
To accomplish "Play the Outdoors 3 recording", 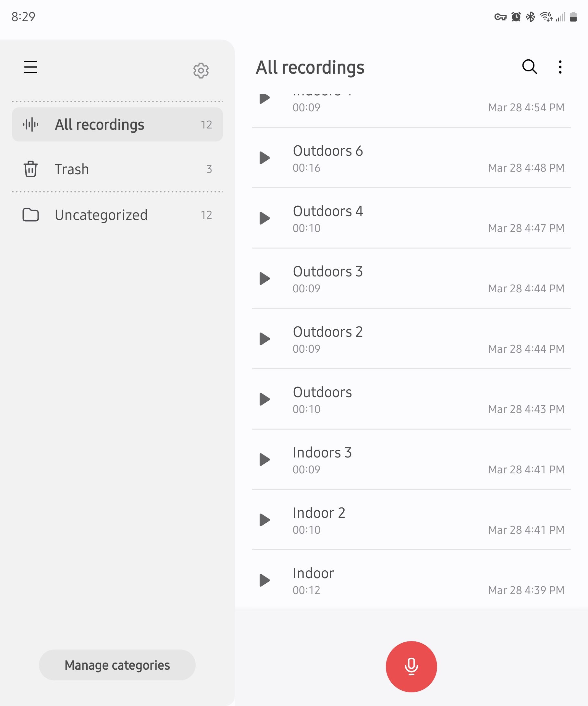I will click(x=265, y=278).
